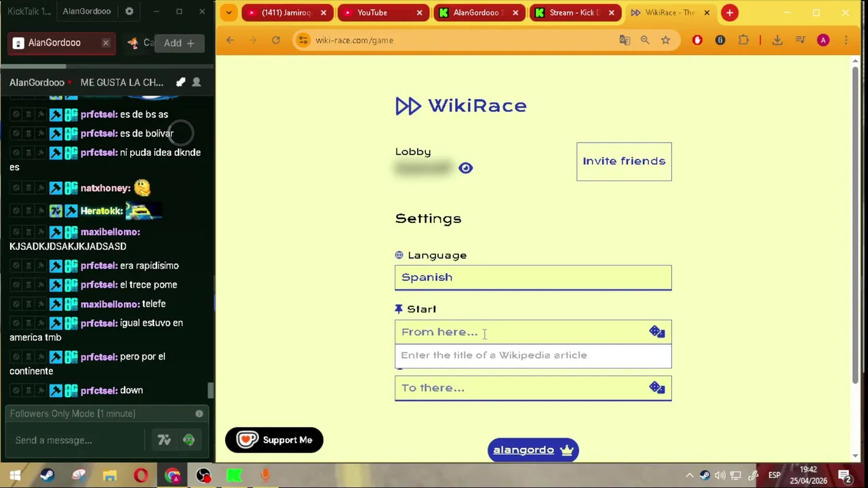Click Enter the title of a Wikipedia article field
Viewport: 868px width, 488px height.
pos(533,355)
